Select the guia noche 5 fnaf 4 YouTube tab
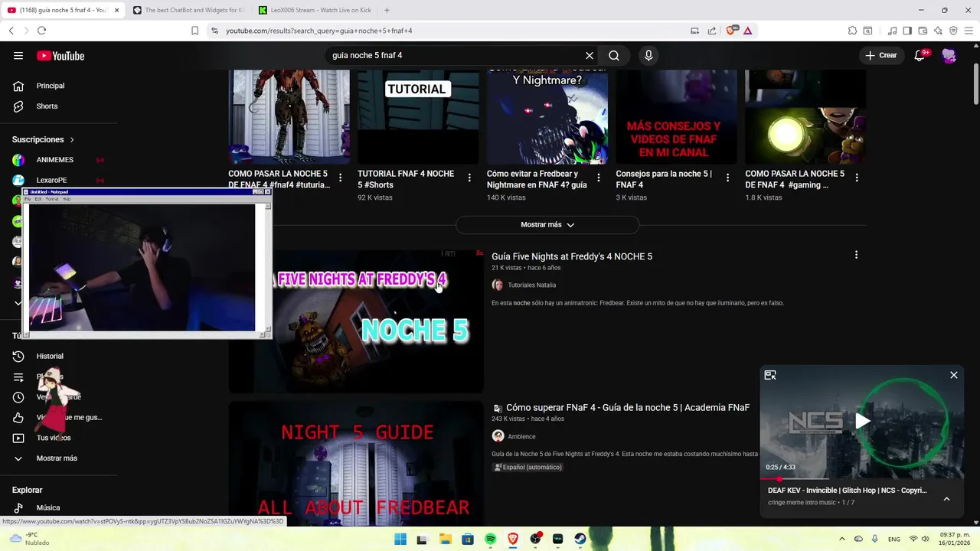980x551 pixels. click(63, 10)
